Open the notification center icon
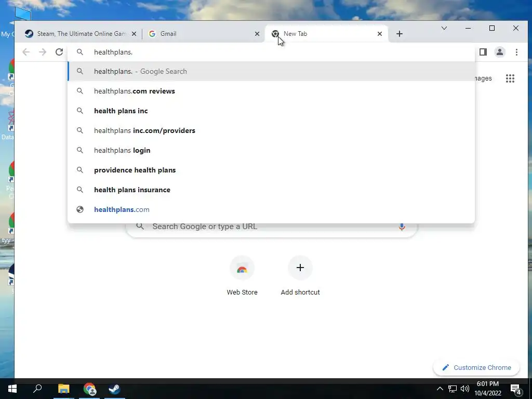The height and width of the screenshot is (399, 532). click(x=516, y=390)
